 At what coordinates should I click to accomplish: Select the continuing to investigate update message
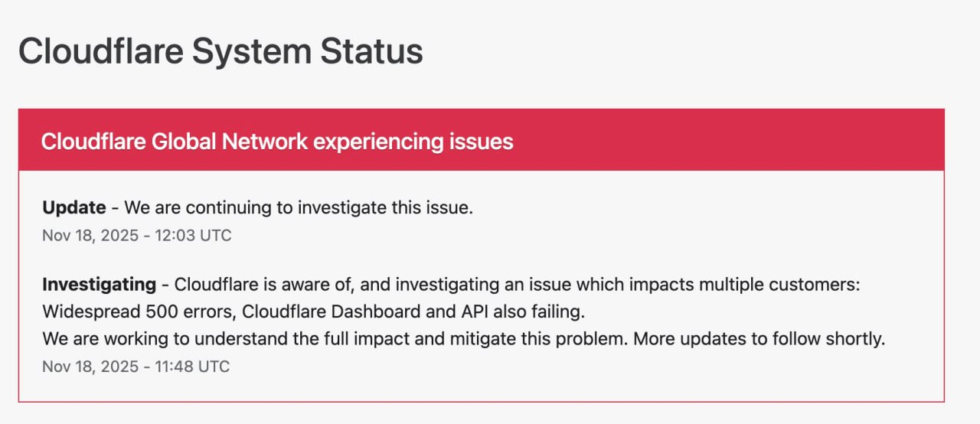pos(299,207)
